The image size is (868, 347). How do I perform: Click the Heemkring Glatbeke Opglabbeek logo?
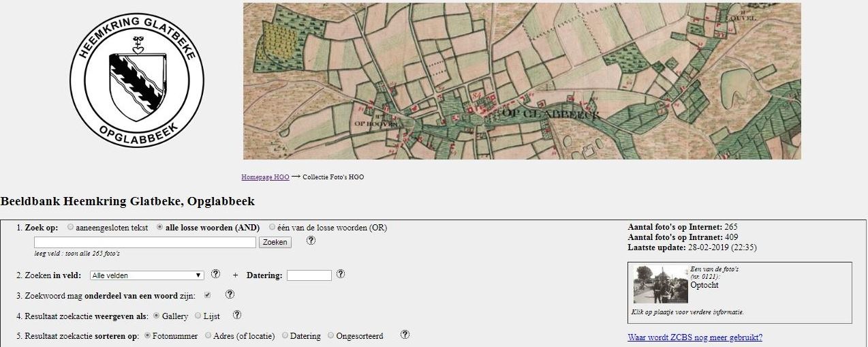[x=136, y=80]
